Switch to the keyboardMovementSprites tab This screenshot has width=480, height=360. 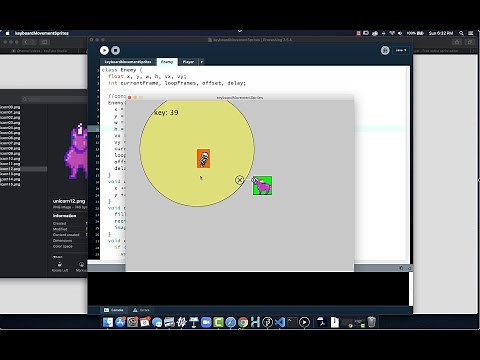coord(128,62)
